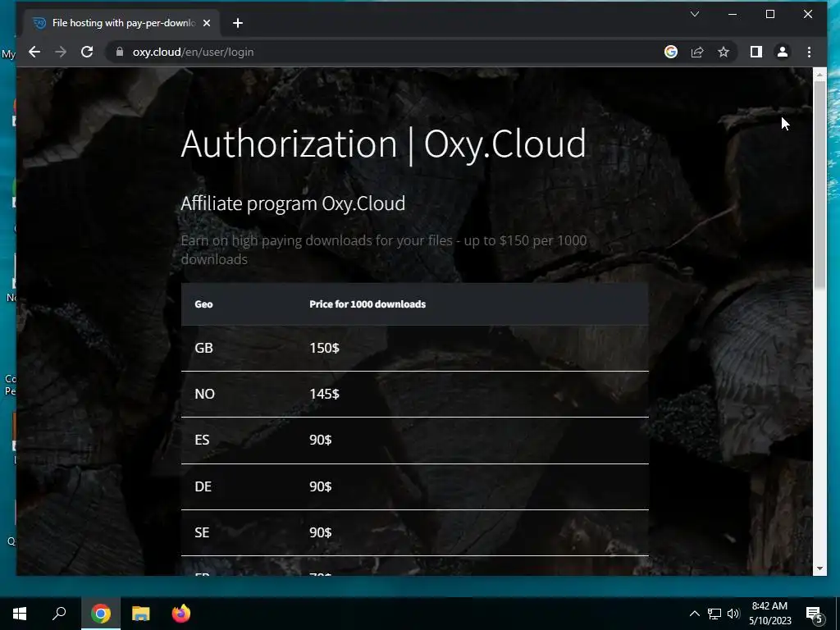Click the oxy.cloud address bar URL
The width and height of the screenshot is (840, 630).
tap(193, 52)
